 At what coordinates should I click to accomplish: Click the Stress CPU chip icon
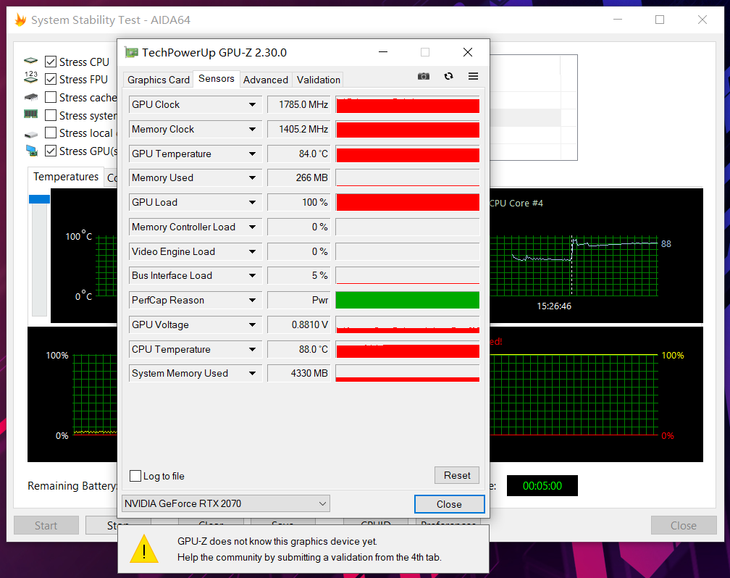click(x=31, y=62)
